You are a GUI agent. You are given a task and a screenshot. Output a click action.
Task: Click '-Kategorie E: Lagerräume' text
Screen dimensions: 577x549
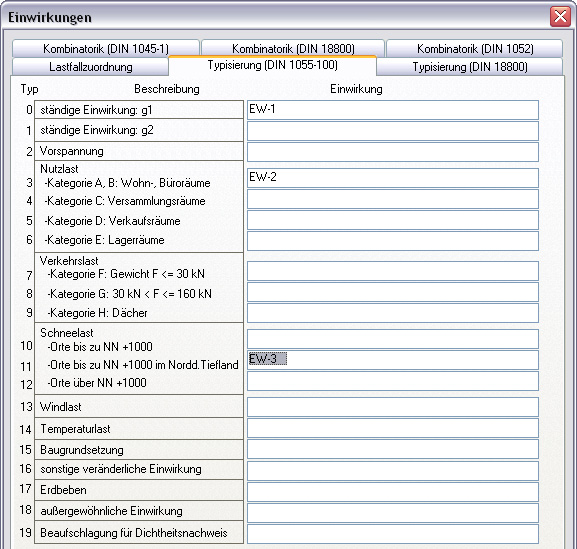(x=104, y=240)
